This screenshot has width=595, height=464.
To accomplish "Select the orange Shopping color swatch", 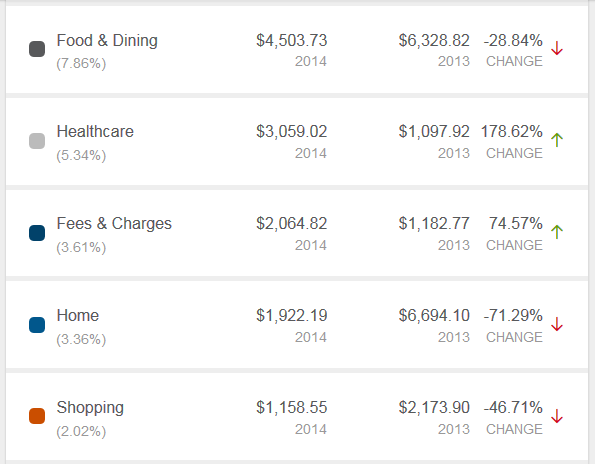I will click(x=37, y=416).
